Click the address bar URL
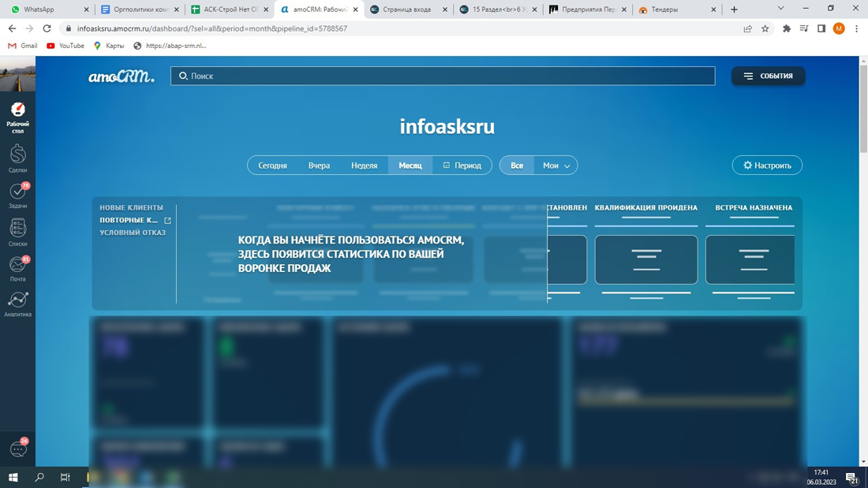The width and height of the screenshot is (868, 488). tap(212, 28)
